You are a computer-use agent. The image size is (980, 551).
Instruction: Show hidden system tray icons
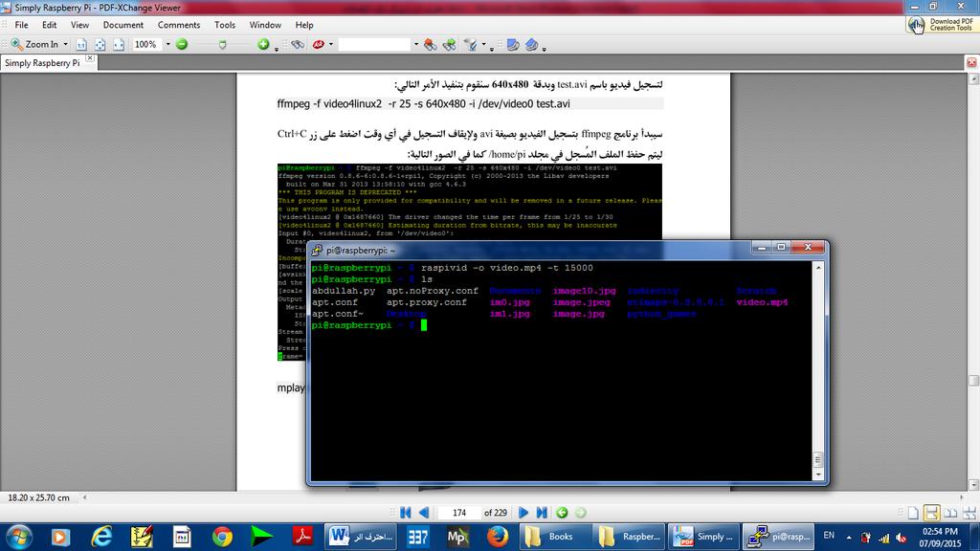tap(849, 538)
